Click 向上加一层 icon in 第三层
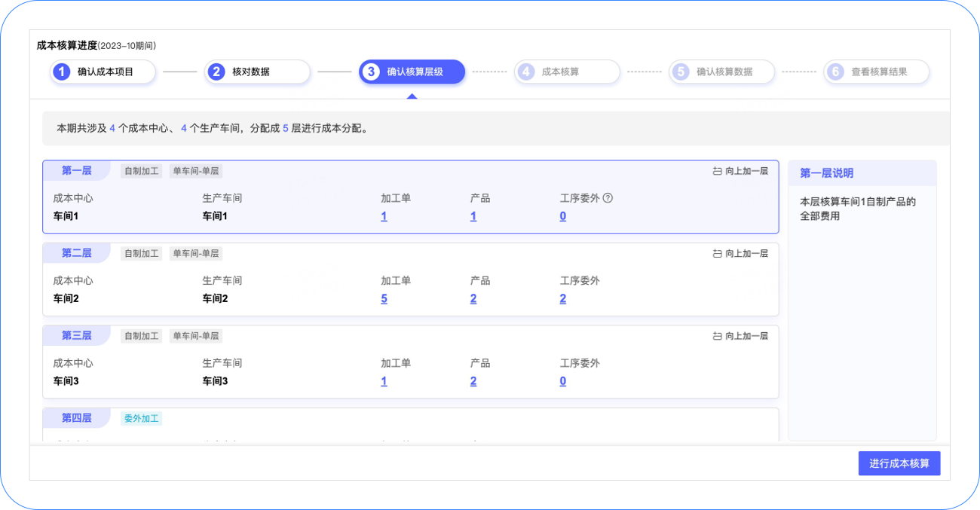The height and width of the screenshot is (510, 980). 717,336
